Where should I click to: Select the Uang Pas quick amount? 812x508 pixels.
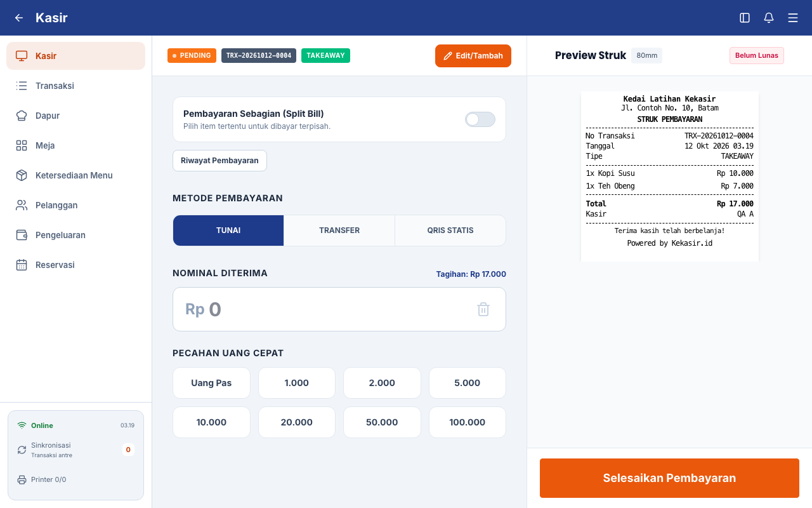click(211, 383)
